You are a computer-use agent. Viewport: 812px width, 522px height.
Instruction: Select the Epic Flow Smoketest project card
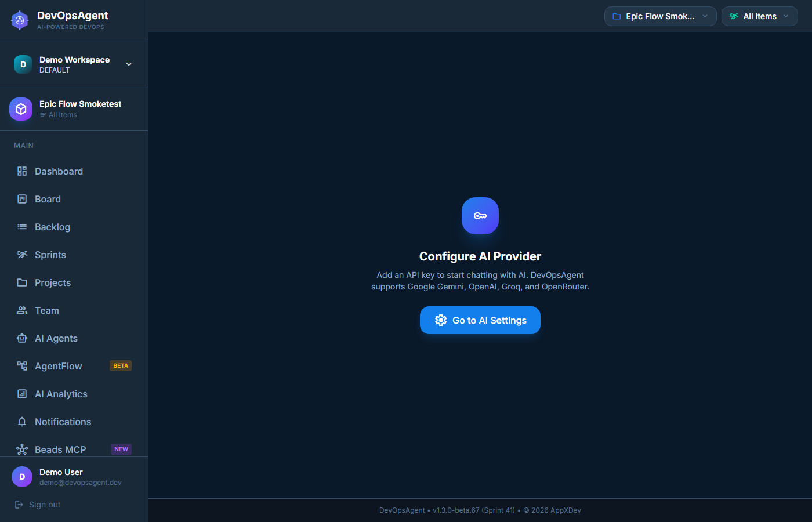74,109
